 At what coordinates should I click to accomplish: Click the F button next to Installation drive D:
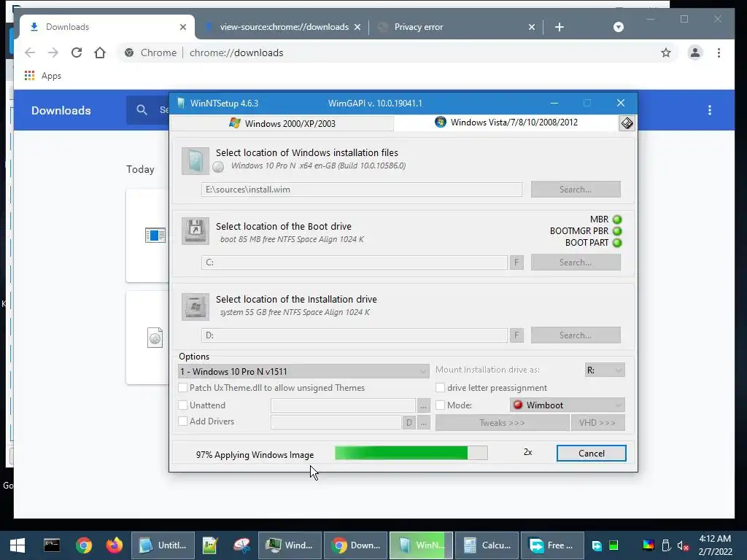point(516,335)
